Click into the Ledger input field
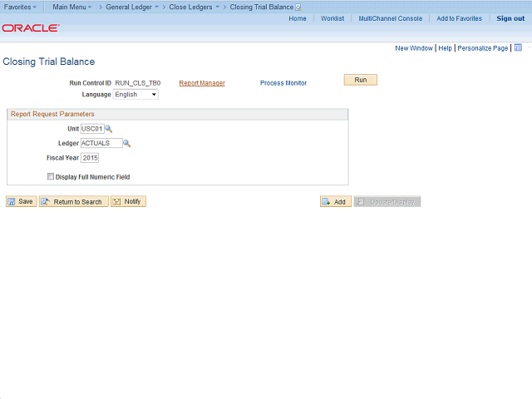The height and width of the screenshot is (399, 532). point(101,143)
